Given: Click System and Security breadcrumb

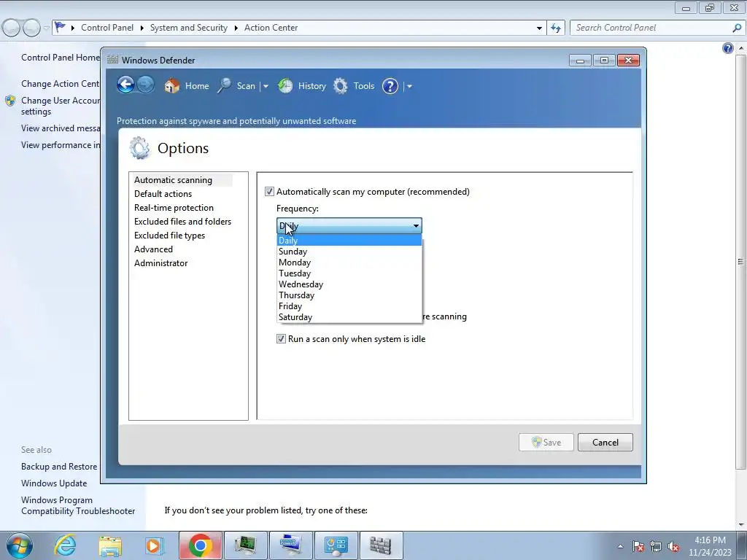Looking at the screenshot, I should 189,28.
